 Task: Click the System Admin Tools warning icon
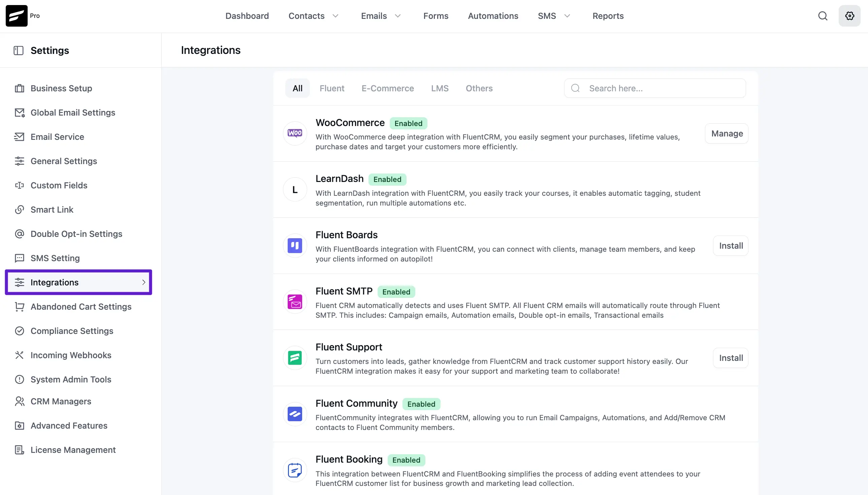point(19,379)
